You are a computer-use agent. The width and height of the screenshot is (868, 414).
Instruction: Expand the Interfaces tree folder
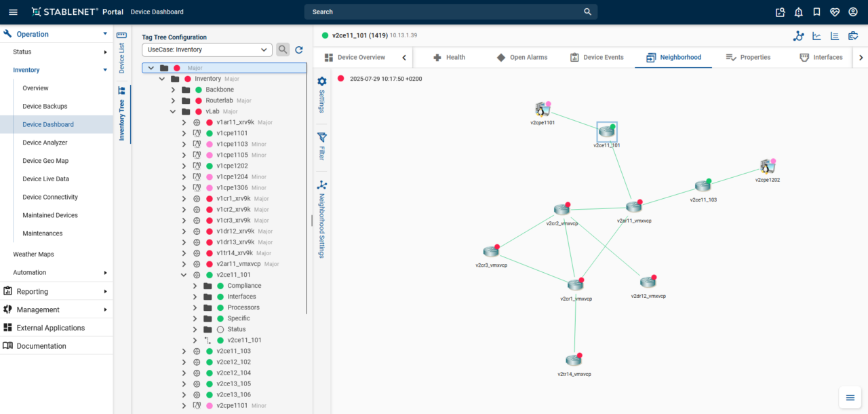point(195,297)
